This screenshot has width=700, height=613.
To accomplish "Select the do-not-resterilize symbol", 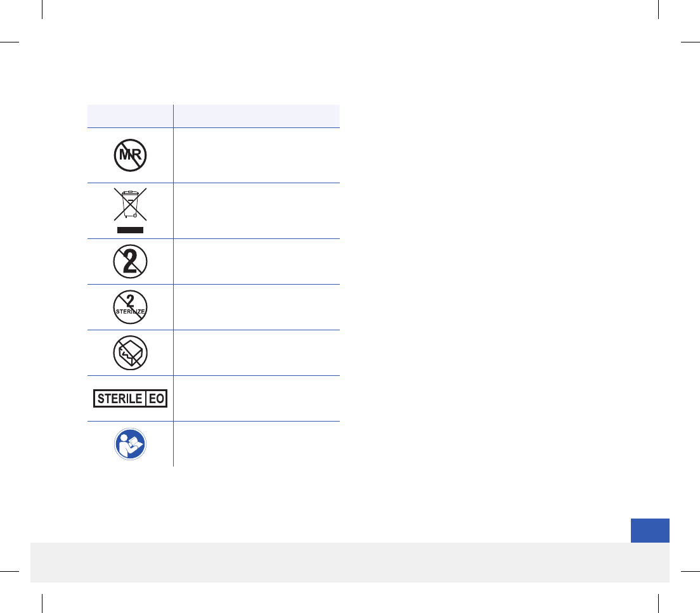I will 130,307.
